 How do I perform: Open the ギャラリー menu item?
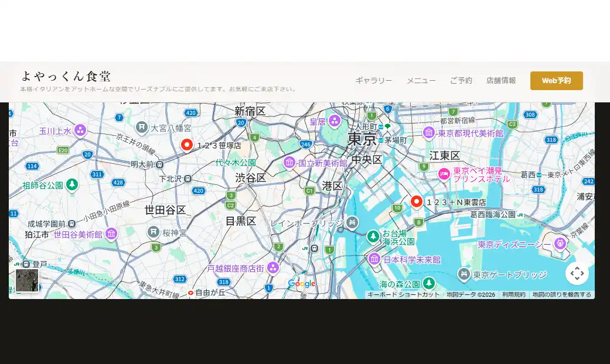pyautogui.click(x=373, y=81)
